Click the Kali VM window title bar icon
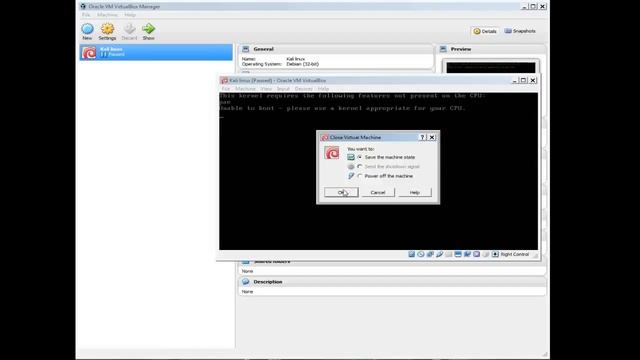The image size is (640, 360). pos(224,80)
